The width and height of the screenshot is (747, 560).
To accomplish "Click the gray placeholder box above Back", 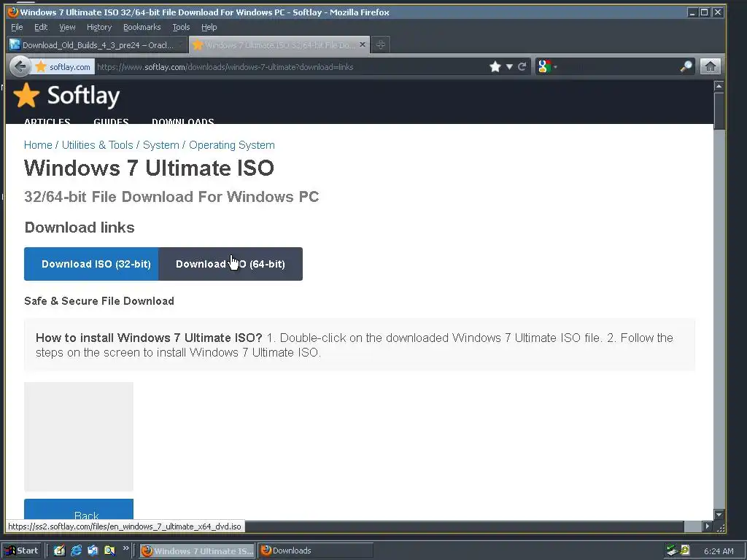I will point(79,437).
